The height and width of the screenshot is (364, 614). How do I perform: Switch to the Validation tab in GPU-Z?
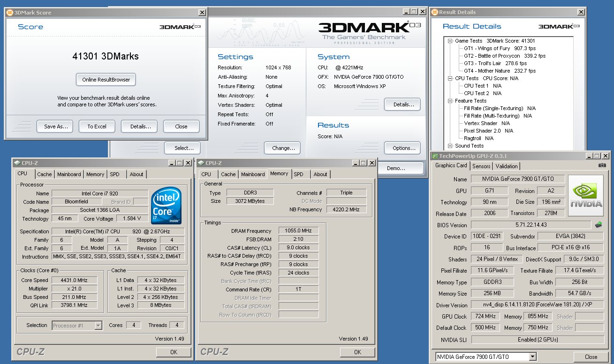tap(507, 166)
